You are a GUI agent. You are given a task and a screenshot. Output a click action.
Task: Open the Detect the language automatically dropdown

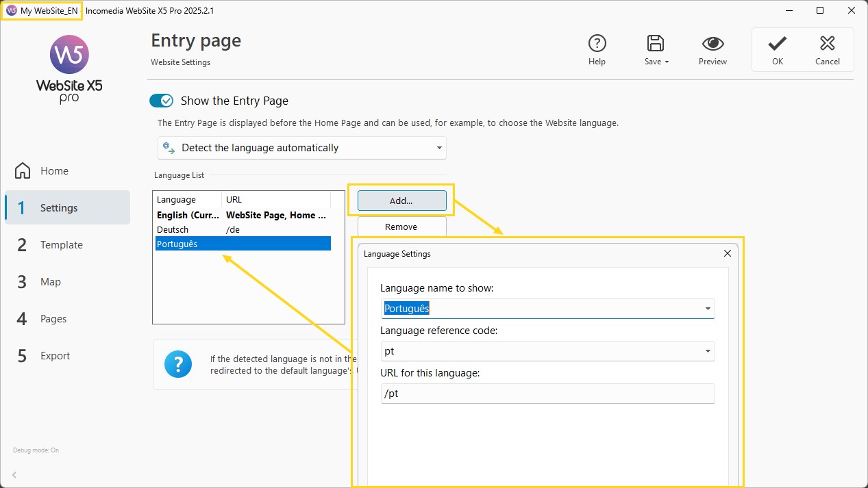302,148
